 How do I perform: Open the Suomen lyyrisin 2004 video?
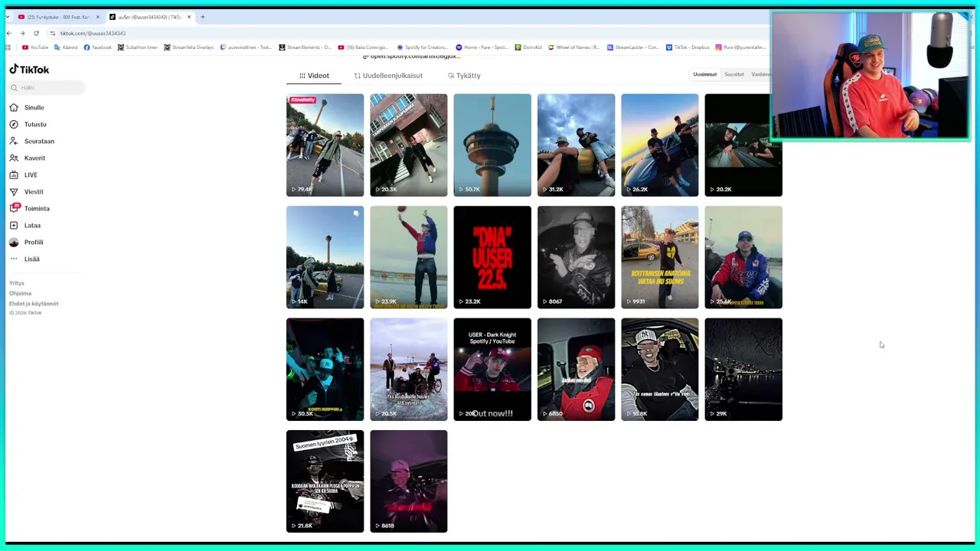point(325,481)
